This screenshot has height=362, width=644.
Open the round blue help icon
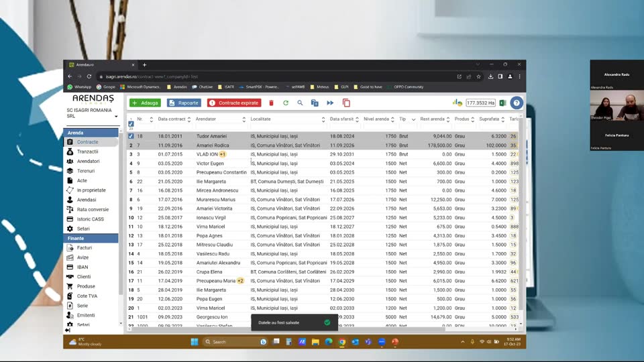pos(517,103)
